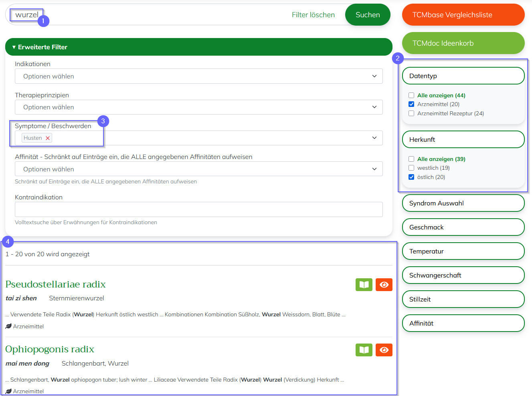This screenshot has width=532, height=396.
Task: Open book icon for Pseudostellariae radix
Action: (364, 285)
